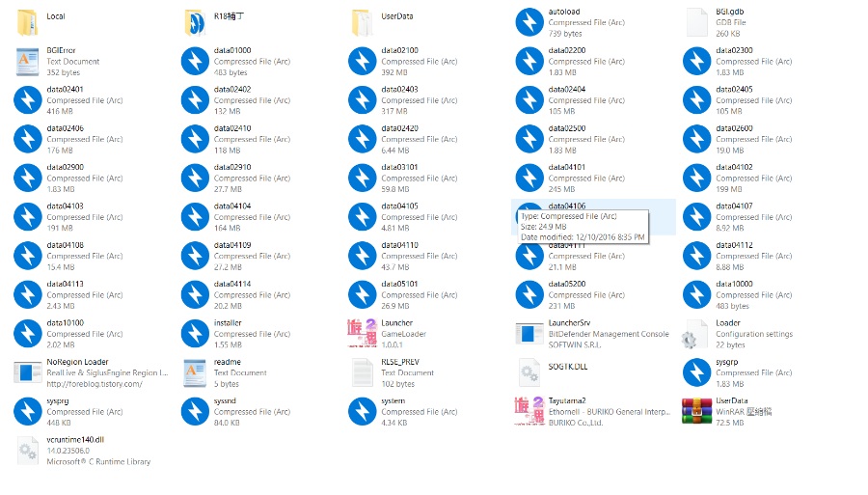Image resolution: width=868 pixels, height=495 pixels.
Task: Click the autoload archive icon
Action: pyautogui.click(x=529, y=22)
